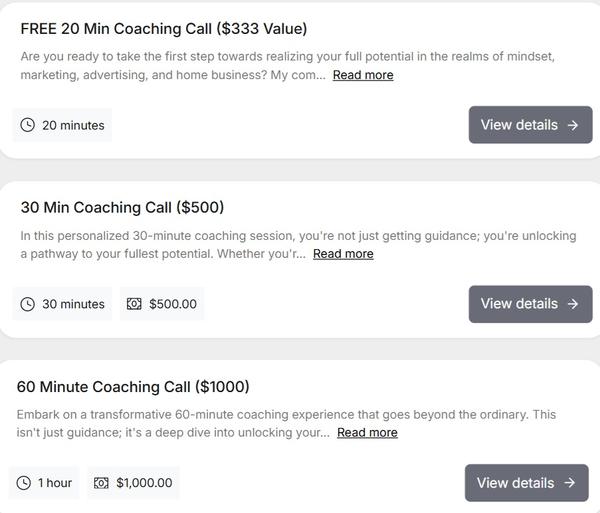Expand Read more for 30 Min Coaching Call

pyautogui.click(x=343, y=254)
